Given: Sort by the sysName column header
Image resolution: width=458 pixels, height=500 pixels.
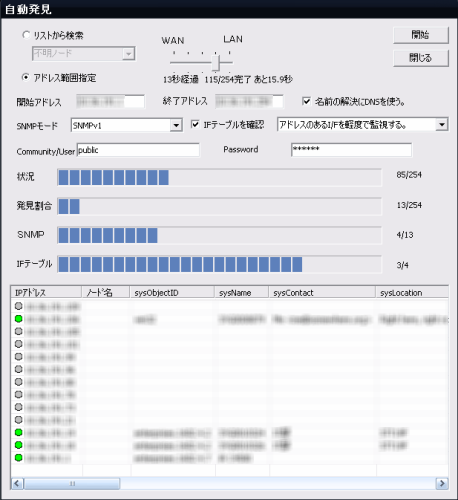Looking at the screenshot, I should pos(242,292).
